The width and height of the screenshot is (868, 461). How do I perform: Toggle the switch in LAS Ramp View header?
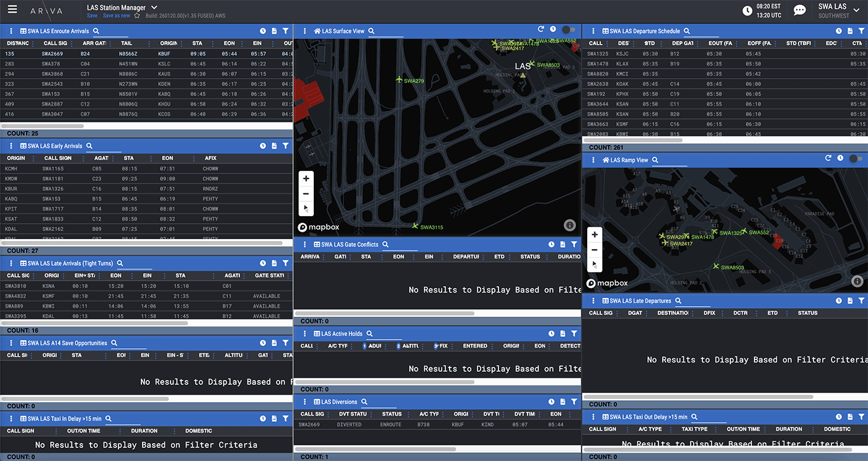[855, 159]
